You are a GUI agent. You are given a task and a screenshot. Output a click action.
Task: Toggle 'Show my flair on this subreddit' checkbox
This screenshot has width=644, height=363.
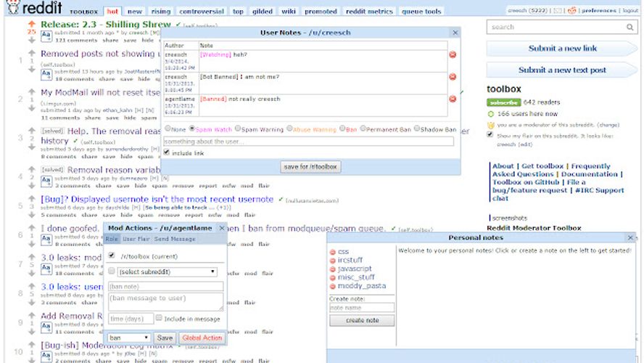click(x=490, y=134)
